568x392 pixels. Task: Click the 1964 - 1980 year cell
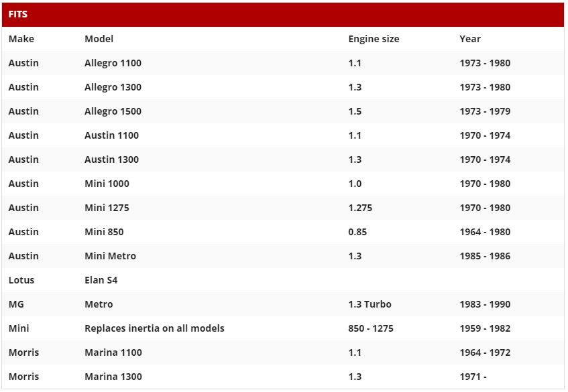point(485,232)
